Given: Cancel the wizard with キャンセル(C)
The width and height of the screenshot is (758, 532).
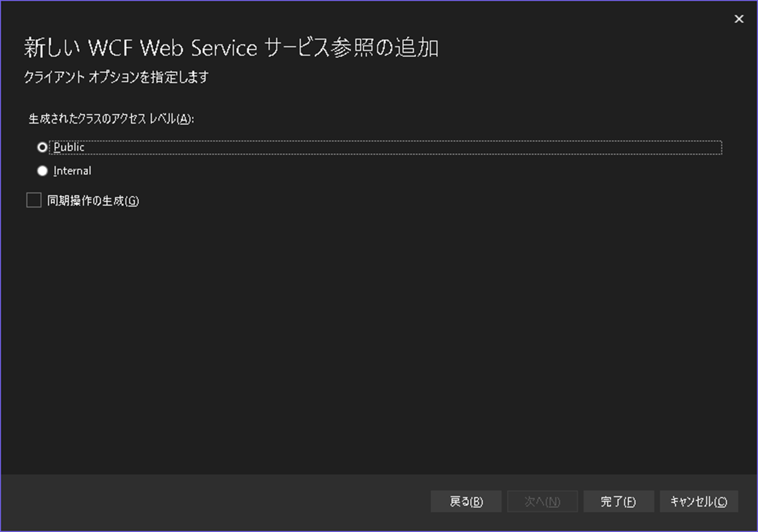Looking at the screenshot, I should point(698,501).
